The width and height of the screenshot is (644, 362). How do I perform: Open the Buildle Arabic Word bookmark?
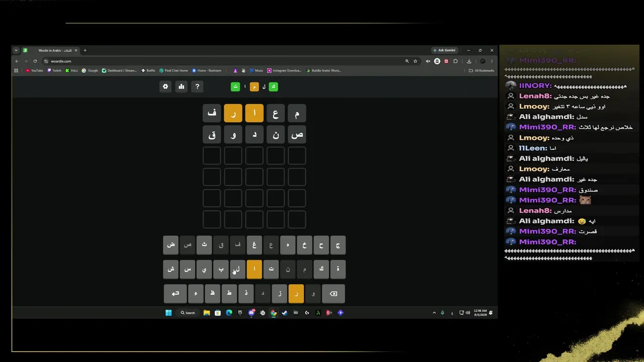[x=324, y=70]
